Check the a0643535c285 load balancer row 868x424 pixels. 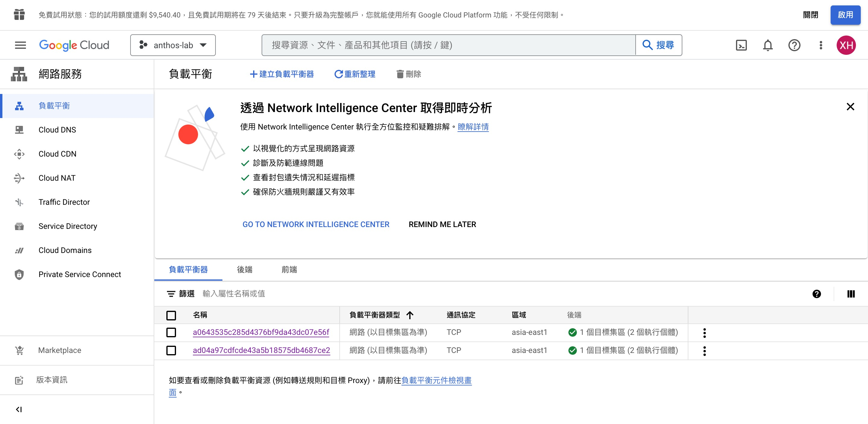coord(171,332)
